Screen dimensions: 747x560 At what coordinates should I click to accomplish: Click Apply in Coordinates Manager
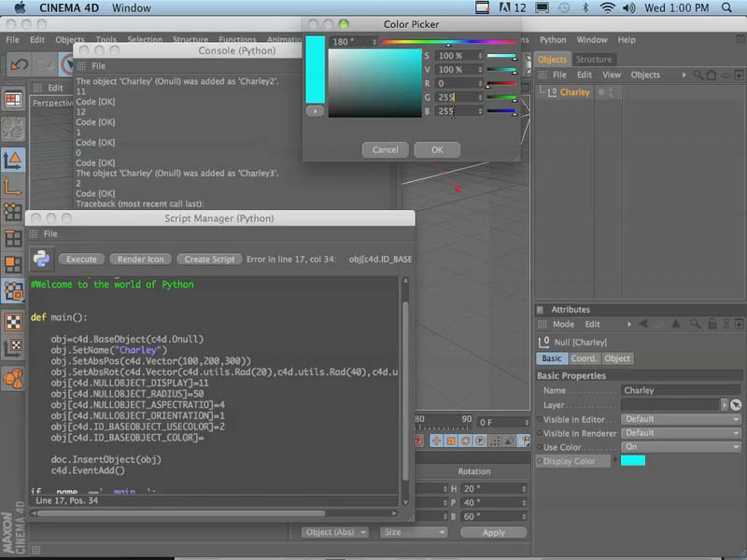[x=494, y=532]
